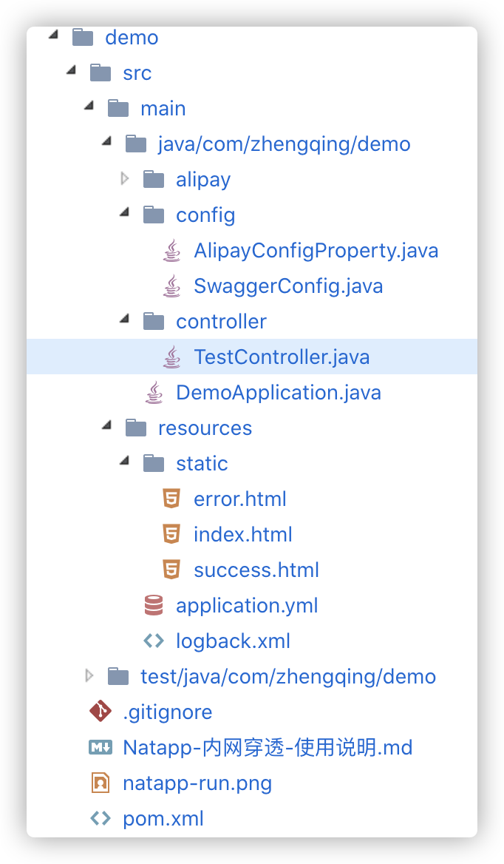Click the markdown icon beside Natapp md file
The width and height of the screenshot is (504, 864).
coord(101,748)
